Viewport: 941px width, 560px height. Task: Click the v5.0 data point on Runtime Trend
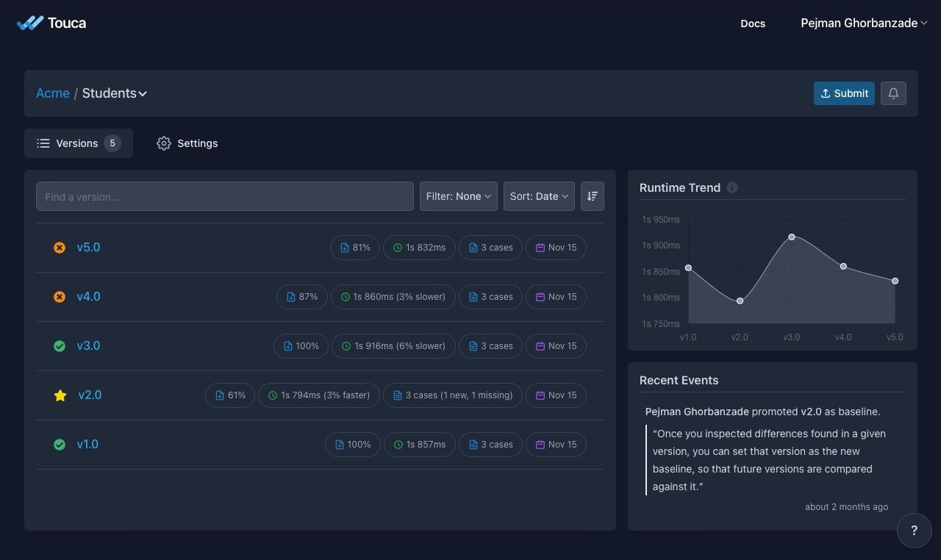[895, 281]
